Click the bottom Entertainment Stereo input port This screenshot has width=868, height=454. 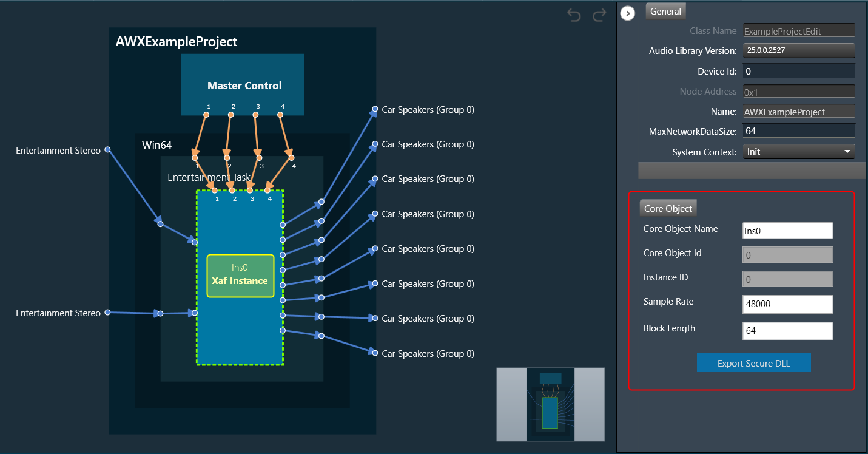click(107, 313)
